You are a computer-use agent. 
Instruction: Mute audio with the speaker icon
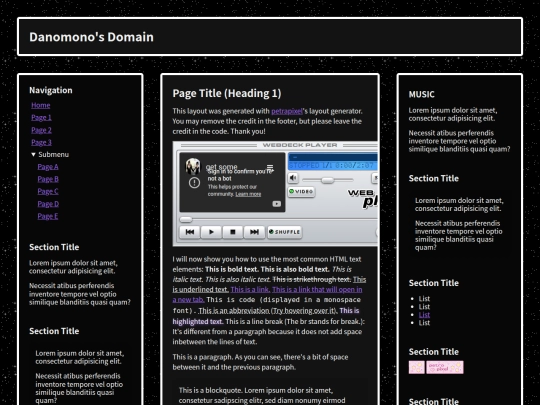click(293, 178)
